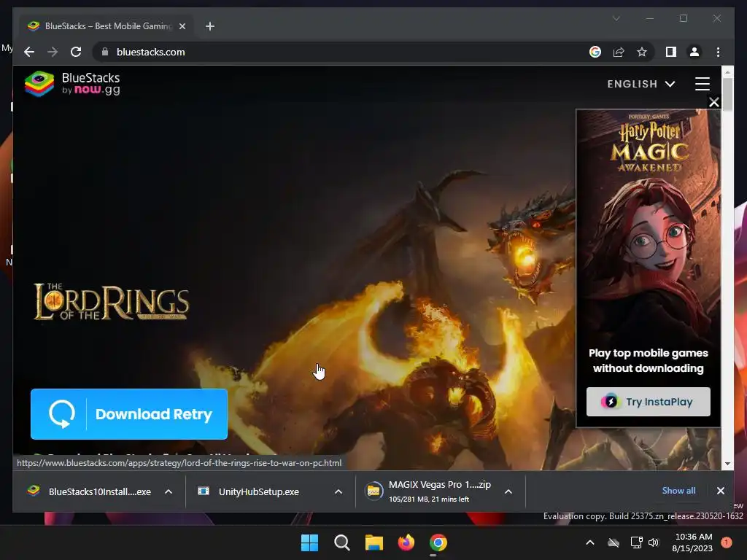The height and width of the screenshot is (560, 747).
Task: Open the ENGLISH language dropdown
Action: 640,84
